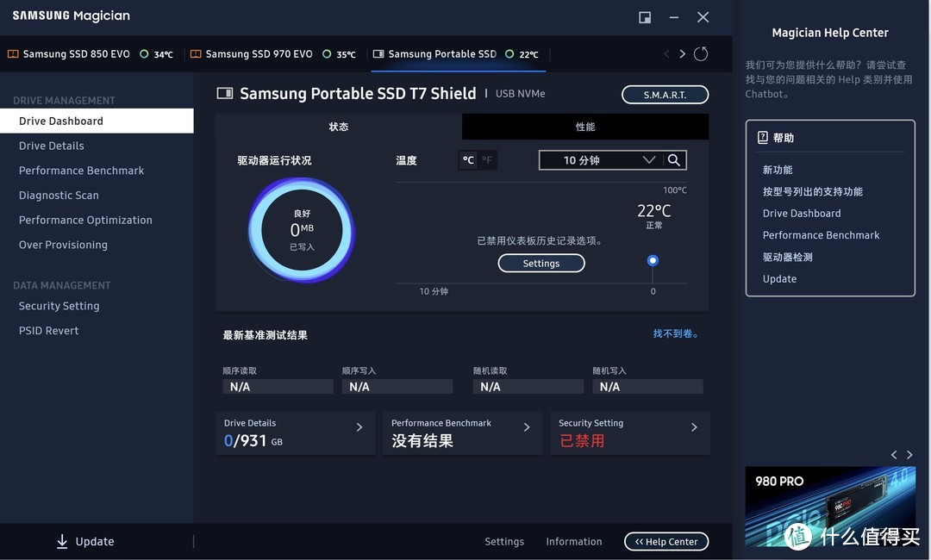This screenshot has height=560, width=931.
Task: Open Settings in the bottom bar
Action: pos(504,542)
